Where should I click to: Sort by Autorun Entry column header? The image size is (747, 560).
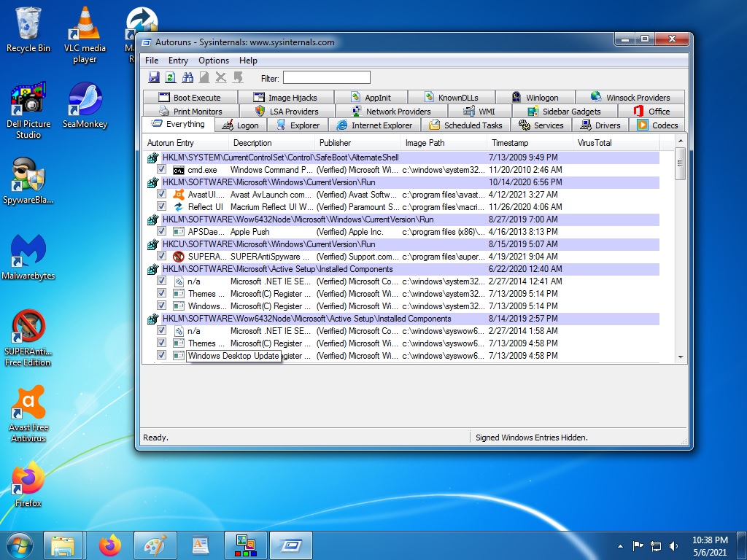(185, 143)
